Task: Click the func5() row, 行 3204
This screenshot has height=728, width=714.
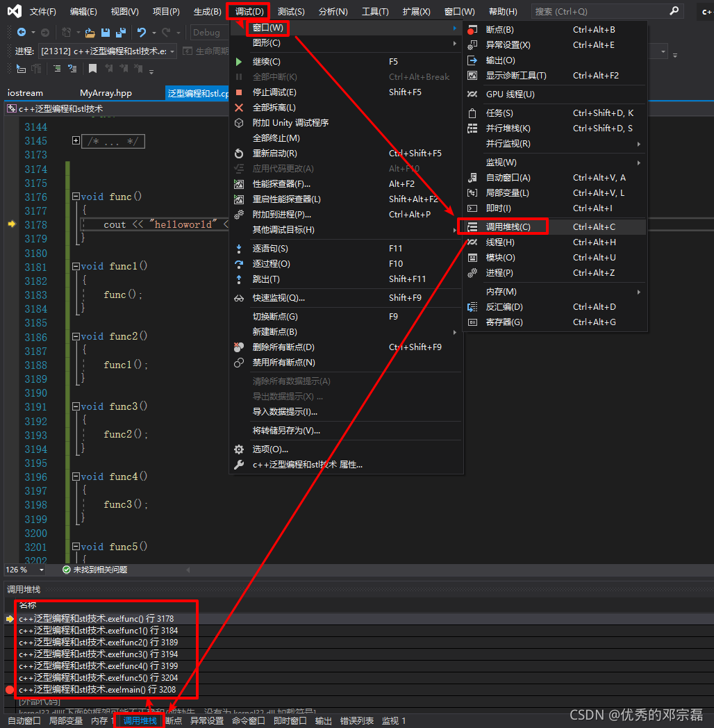Action: click(358, 678)
